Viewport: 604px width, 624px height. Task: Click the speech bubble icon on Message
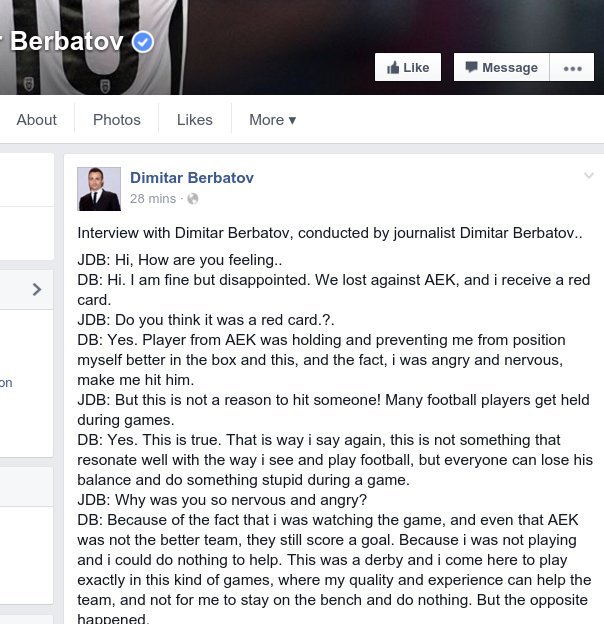(x=471, y=67)
